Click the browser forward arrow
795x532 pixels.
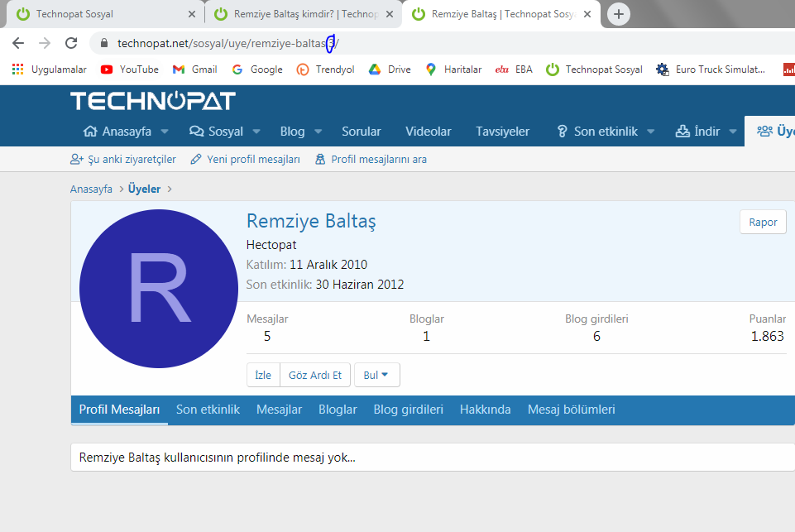tap(45, 43)
